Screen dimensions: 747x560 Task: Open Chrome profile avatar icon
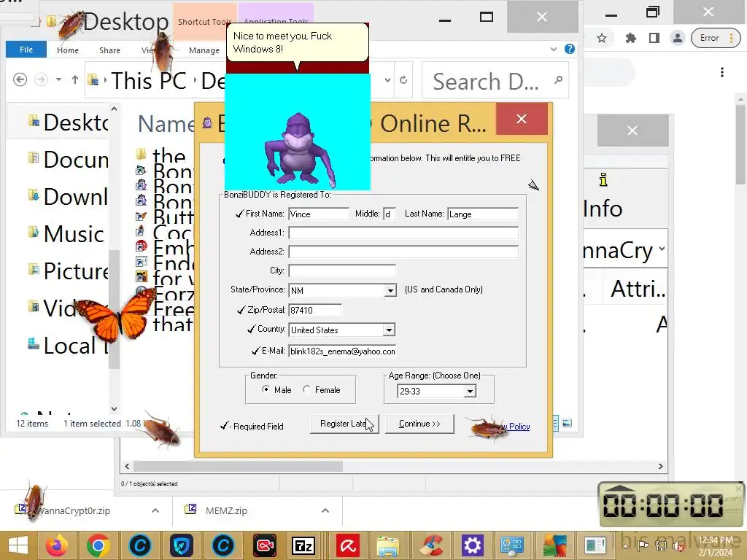[x=678, y=38]
